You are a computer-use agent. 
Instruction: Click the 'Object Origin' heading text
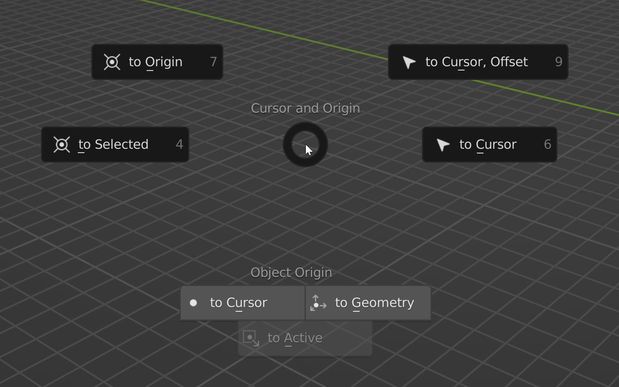click(291, 272)
